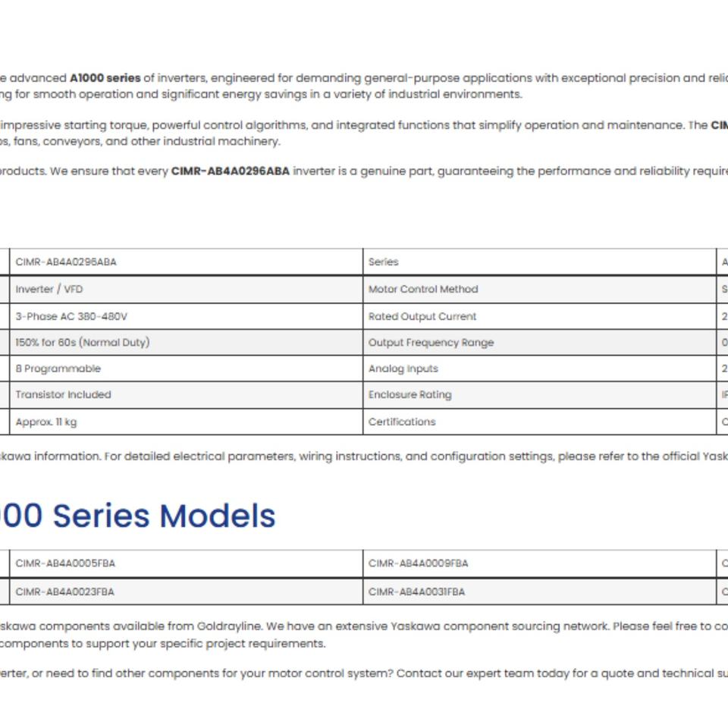This screenshot has height=728, width=728.
Task: Click the bold A1000 series text
Action: (105, 78)
